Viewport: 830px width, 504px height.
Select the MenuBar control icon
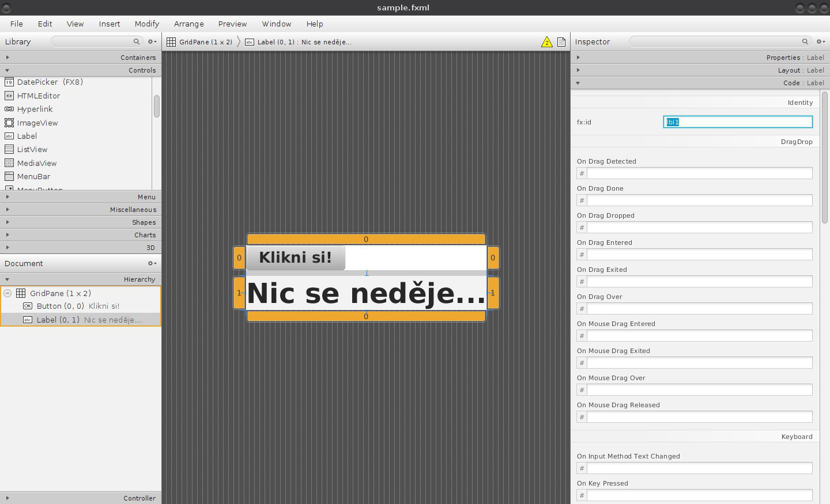[9, 176]
